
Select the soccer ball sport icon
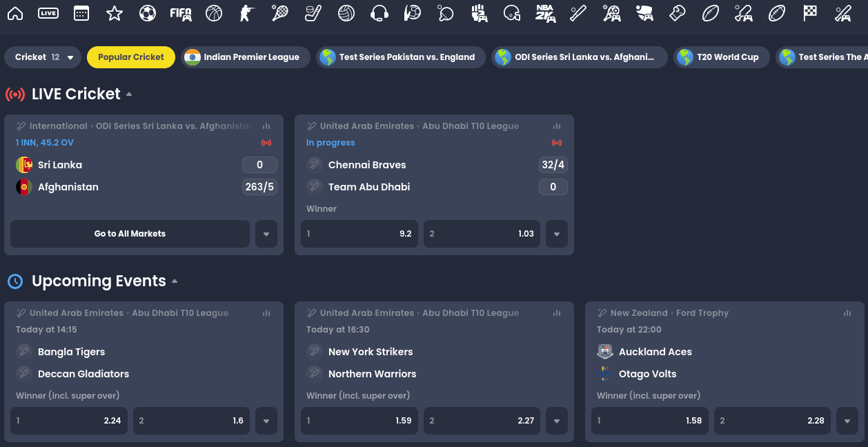click(148, 13)
